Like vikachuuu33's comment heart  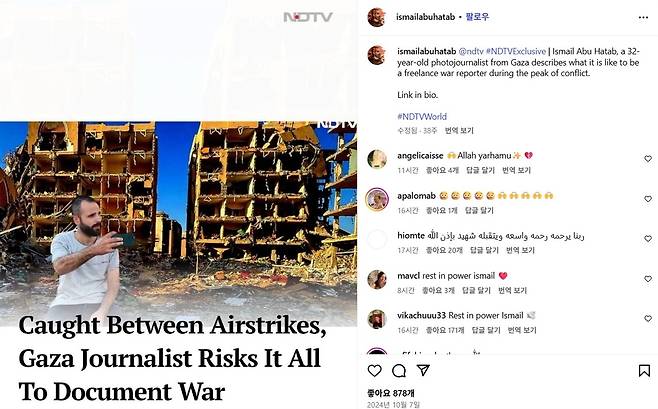648,319
